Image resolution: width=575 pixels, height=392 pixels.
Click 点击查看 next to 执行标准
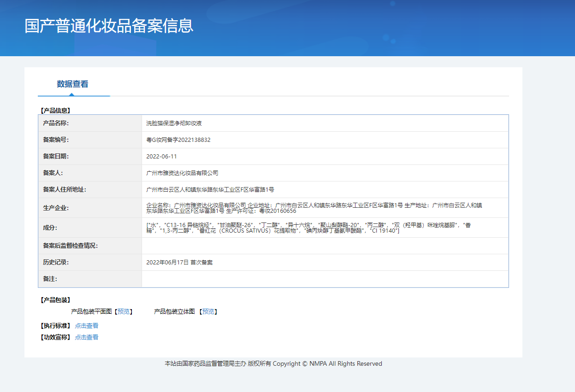(86, 325)
